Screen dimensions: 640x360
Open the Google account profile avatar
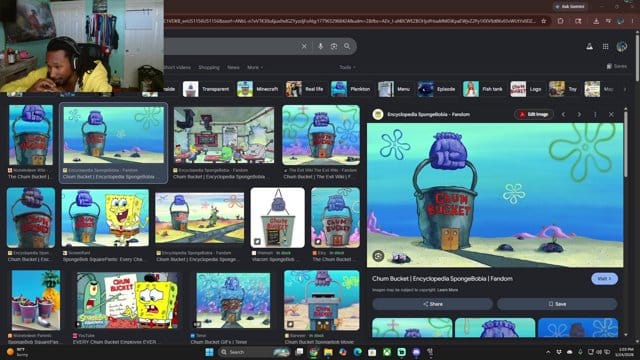(622, 47)
